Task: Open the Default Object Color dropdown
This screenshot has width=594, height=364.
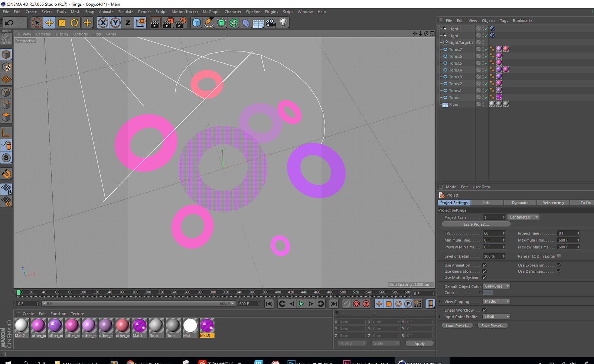Action: 496,286
